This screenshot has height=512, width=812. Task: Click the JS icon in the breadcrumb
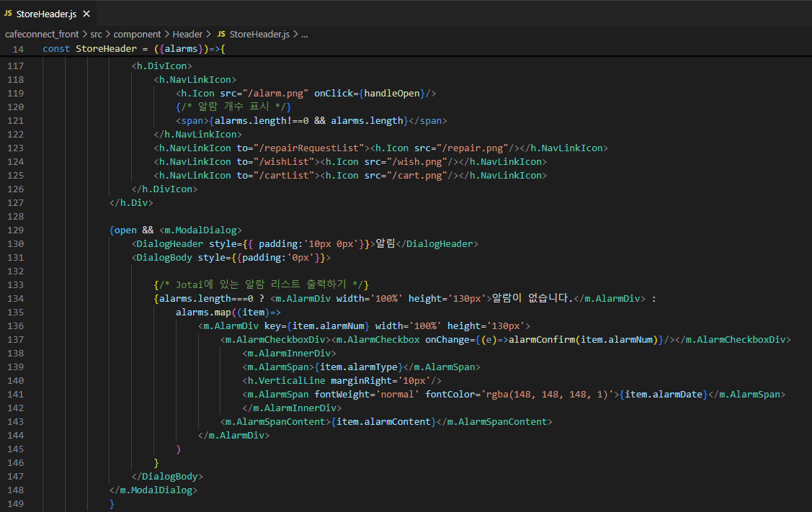221,34
